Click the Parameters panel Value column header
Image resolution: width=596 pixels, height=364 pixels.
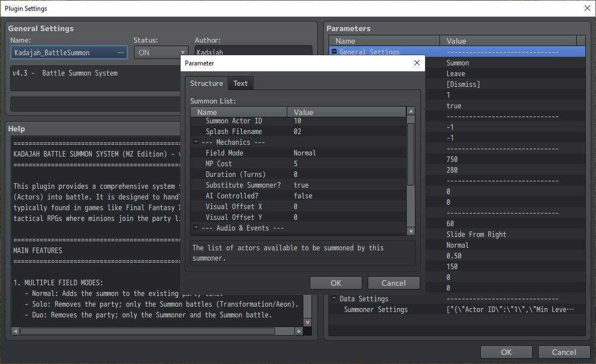point(508,41)
